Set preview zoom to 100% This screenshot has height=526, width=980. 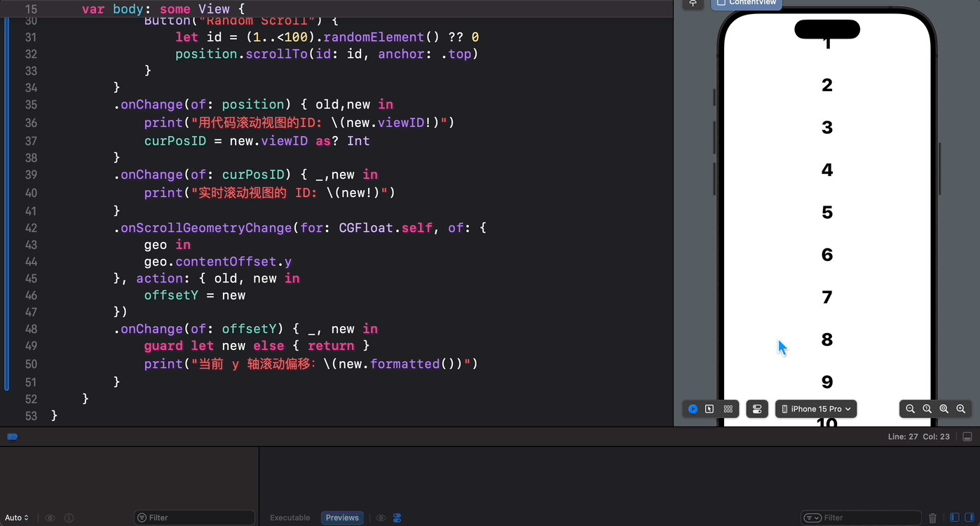[x=927, y=409]
